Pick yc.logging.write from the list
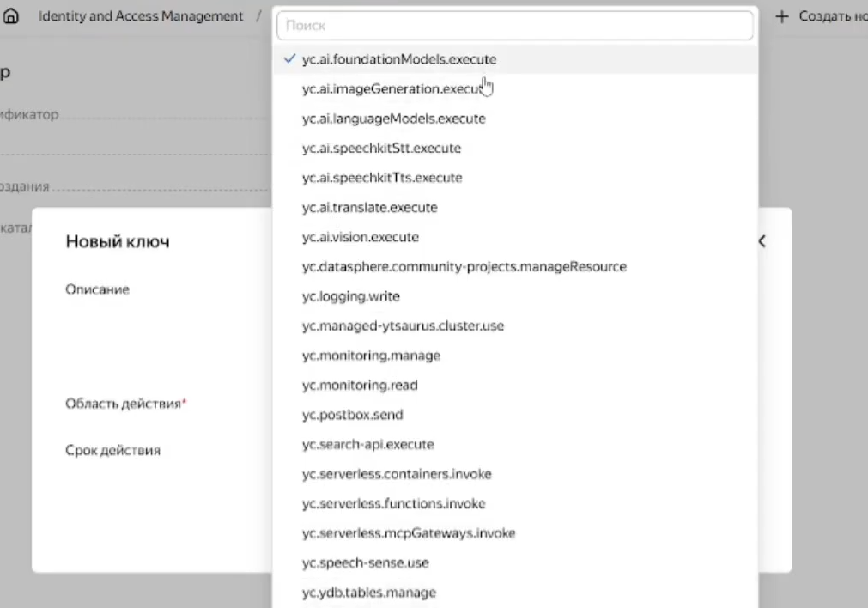868x608 pixels. coord(351,296)
